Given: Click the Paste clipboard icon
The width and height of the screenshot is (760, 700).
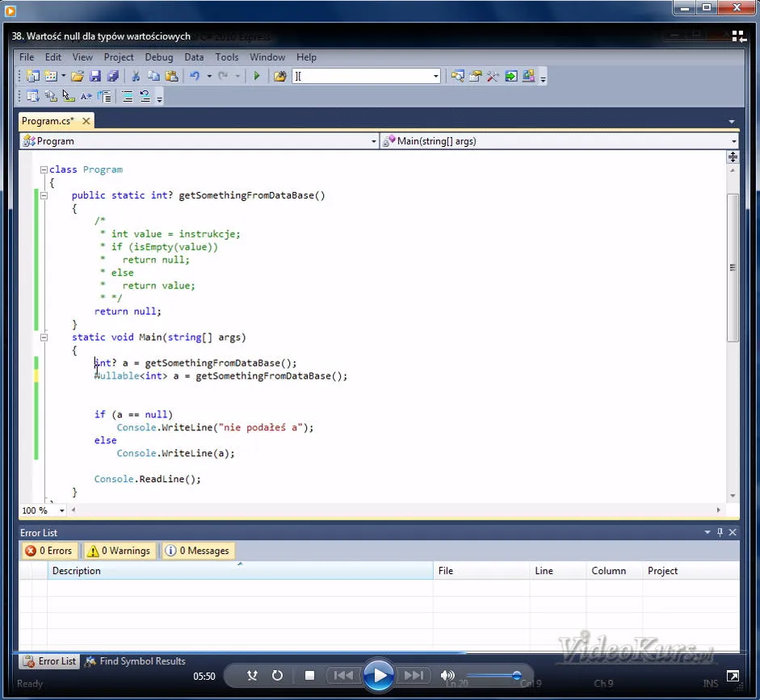Looking at the screenshot, I should tap(171, 76).
